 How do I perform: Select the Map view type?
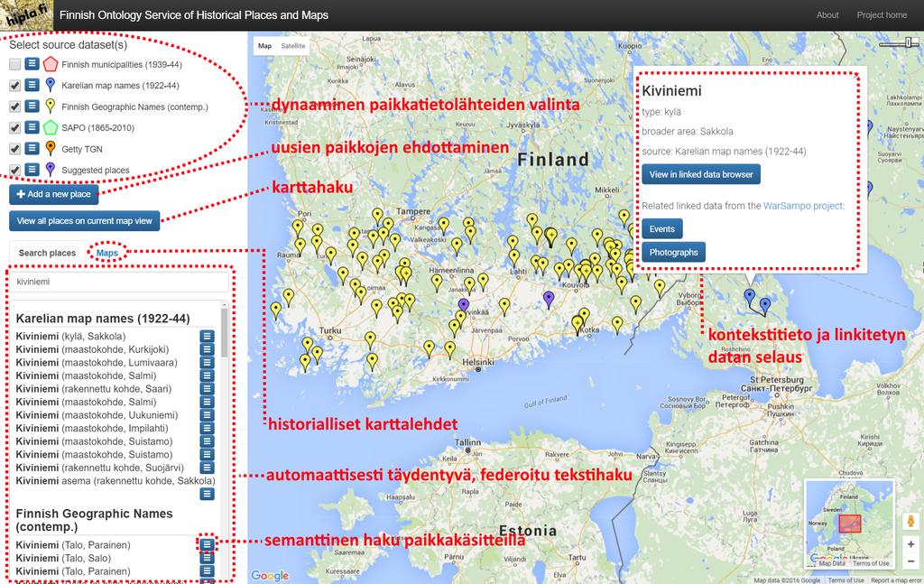coord(265,46)
